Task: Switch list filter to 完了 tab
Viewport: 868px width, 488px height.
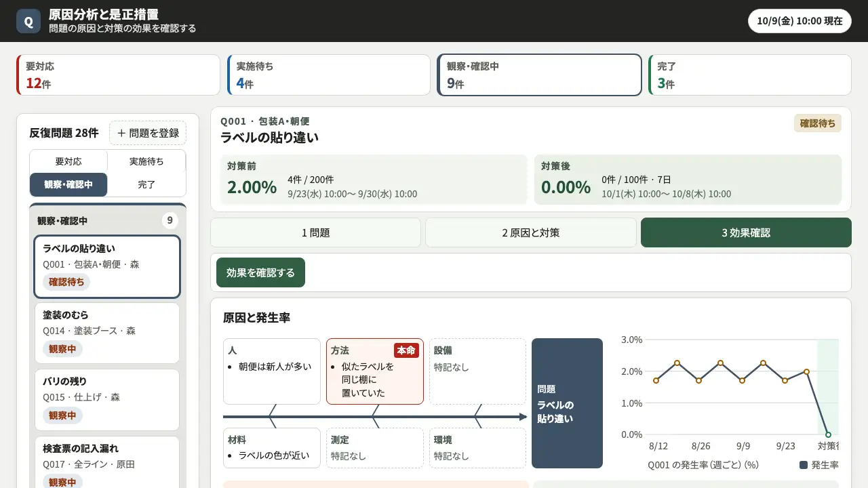Action: [x=146, y=184]
